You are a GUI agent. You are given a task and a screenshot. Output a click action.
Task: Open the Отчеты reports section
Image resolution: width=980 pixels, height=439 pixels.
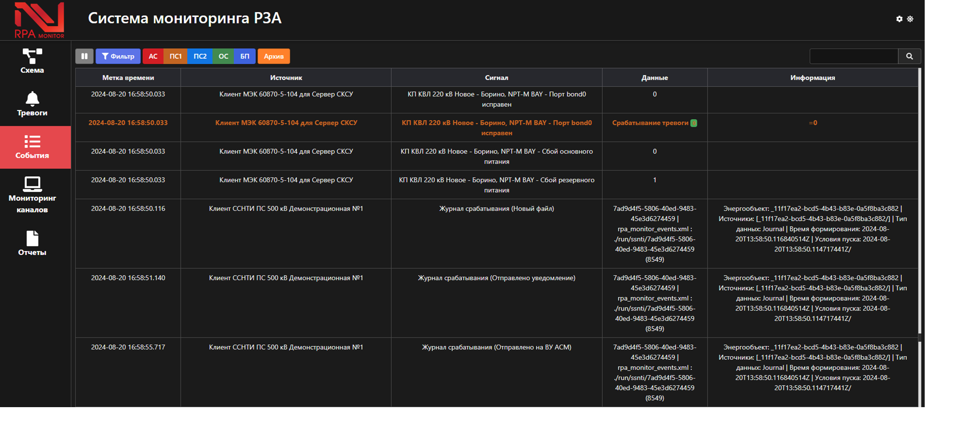pyautogui.click(x=32, y=244)
